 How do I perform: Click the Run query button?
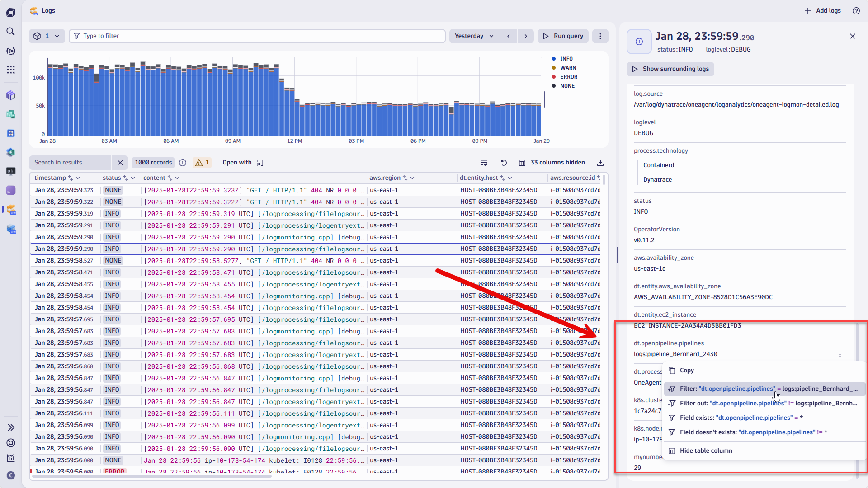pos(563,36)
